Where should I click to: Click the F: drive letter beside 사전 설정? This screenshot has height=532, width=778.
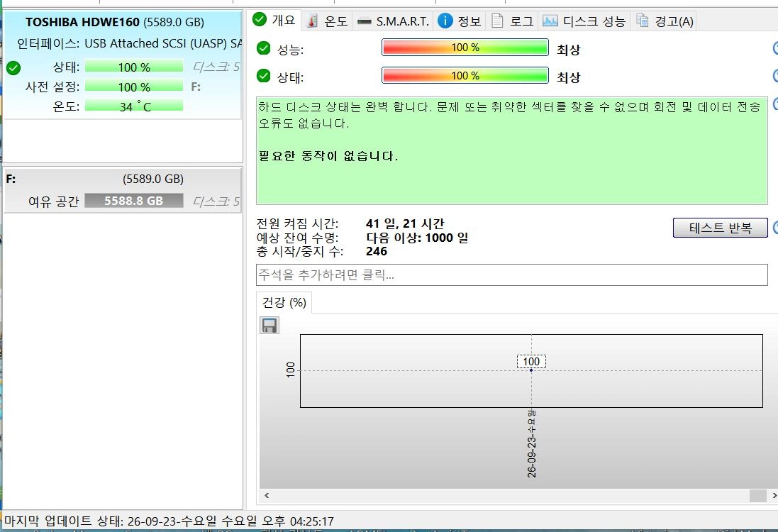point(196,87)
